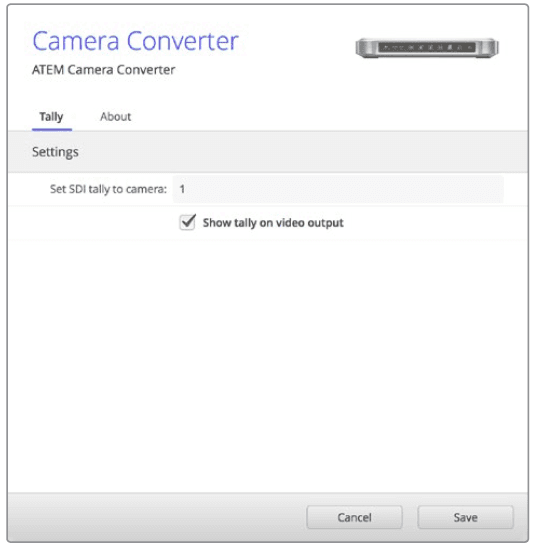
Task: Click the Cancel button
Action: 354,517
